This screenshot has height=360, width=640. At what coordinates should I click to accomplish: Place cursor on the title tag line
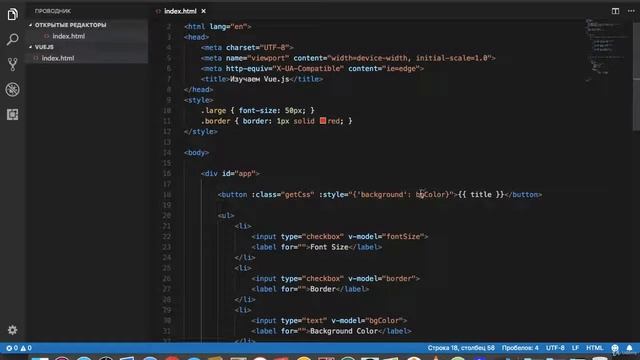pos(262,79)
